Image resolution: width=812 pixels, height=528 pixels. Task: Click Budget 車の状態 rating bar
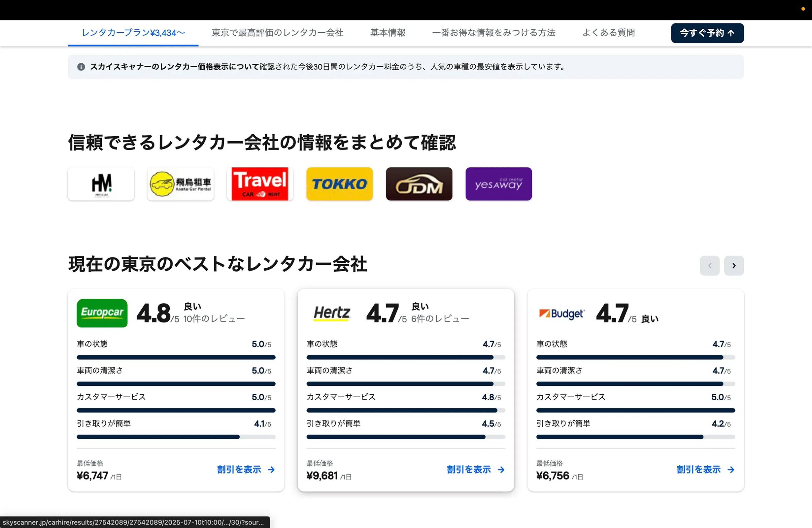coord(636,357)
